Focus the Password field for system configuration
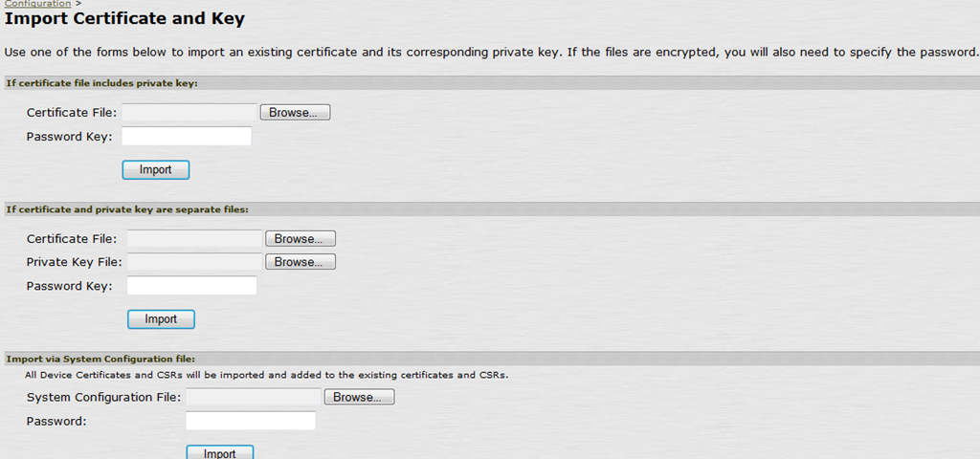The width and height of the screenshot is (980, 459). click(x=250, y=421)
